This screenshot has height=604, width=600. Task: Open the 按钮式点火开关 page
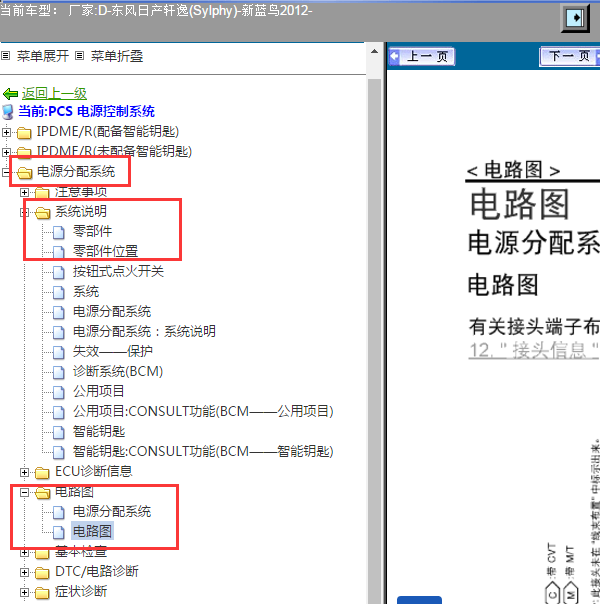pyautogui.click(x=119, y=272)
